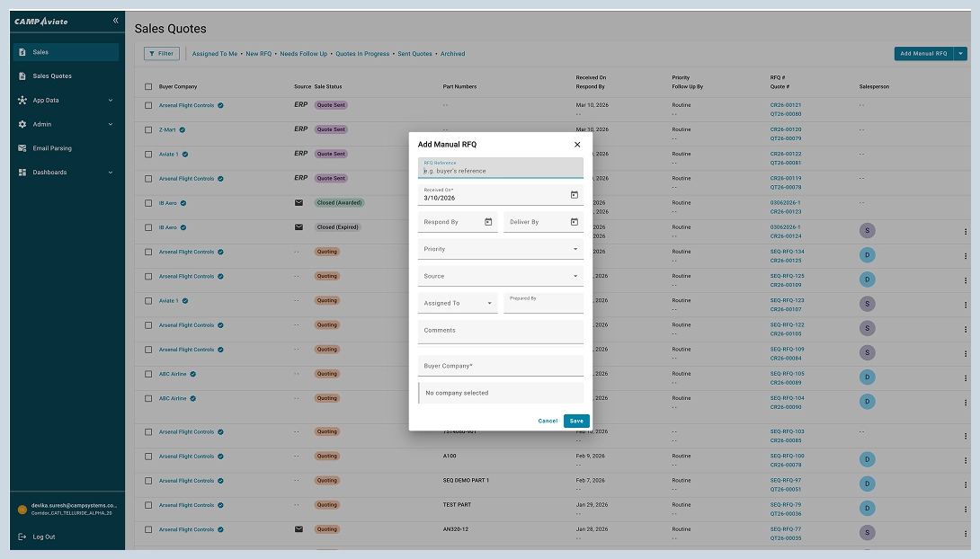Open quote link QT26-00080
The height and width of the screenshot is (559, 980).
coord(786,114)
